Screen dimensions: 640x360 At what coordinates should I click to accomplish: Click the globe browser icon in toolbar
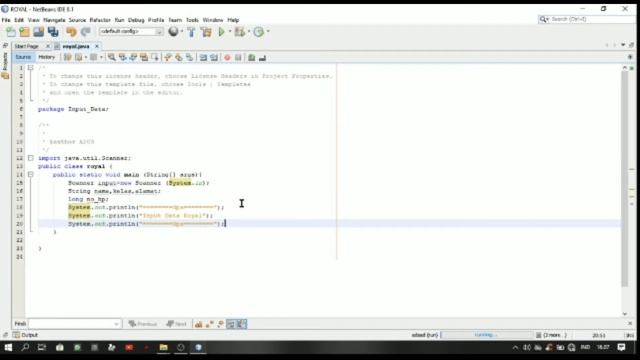(x=173, y=31)
